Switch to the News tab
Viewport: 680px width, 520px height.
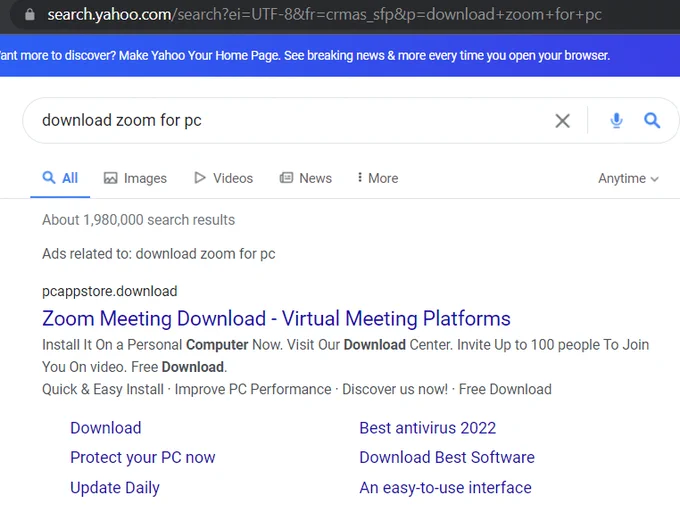(x=306, y=178)
